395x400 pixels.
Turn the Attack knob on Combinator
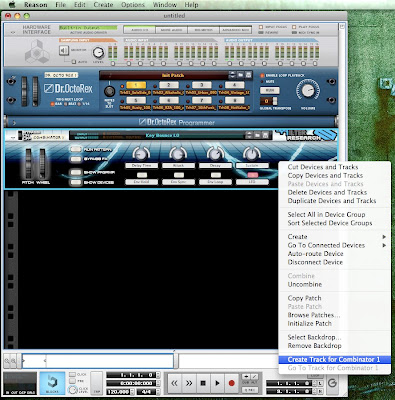(178, 154)
